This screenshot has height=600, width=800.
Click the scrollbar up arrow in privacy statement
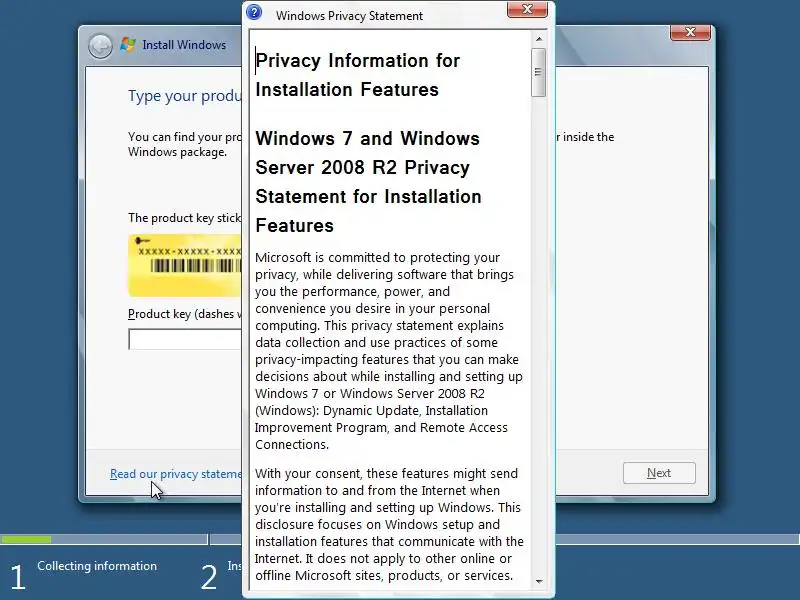tap(539, 39)
